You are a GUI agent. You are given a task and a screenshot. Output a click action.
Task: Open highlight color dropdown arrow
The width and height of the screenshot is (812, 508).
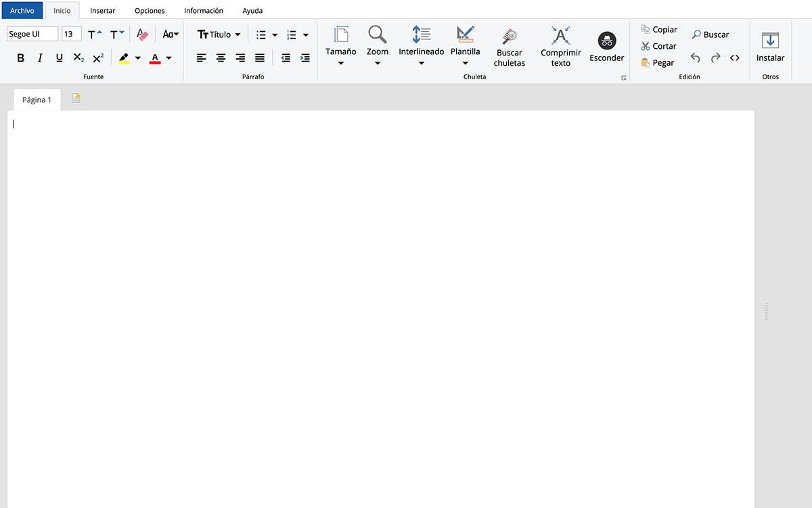click(138, 58)
